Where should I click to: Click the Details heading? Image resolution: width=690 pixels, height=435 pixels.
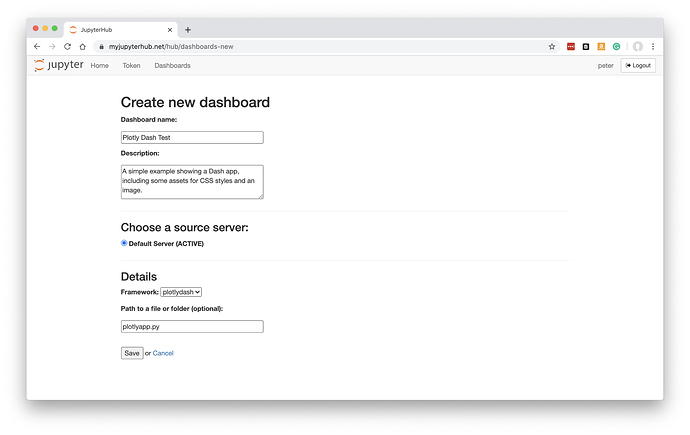click(139, 277)
